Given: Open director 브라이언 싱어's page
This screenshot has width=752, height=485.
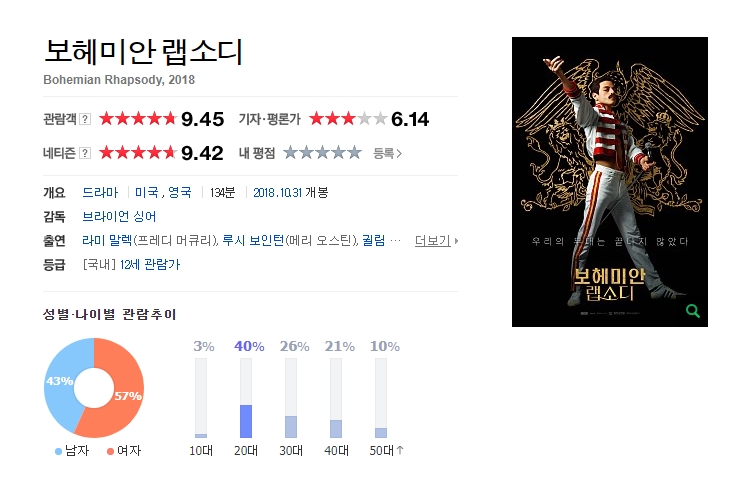Looking at the screenshot, I should [119, 216].
